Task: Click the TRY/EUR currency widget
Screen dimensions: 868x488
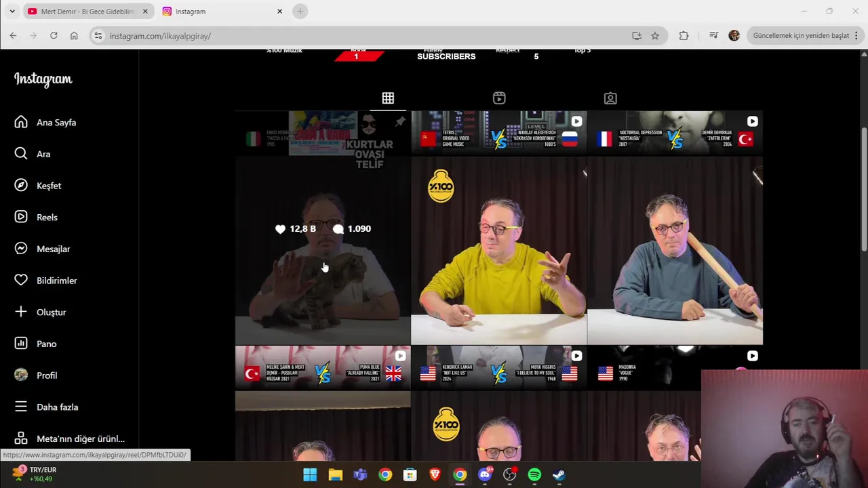Action: click(x=35, y=474)
